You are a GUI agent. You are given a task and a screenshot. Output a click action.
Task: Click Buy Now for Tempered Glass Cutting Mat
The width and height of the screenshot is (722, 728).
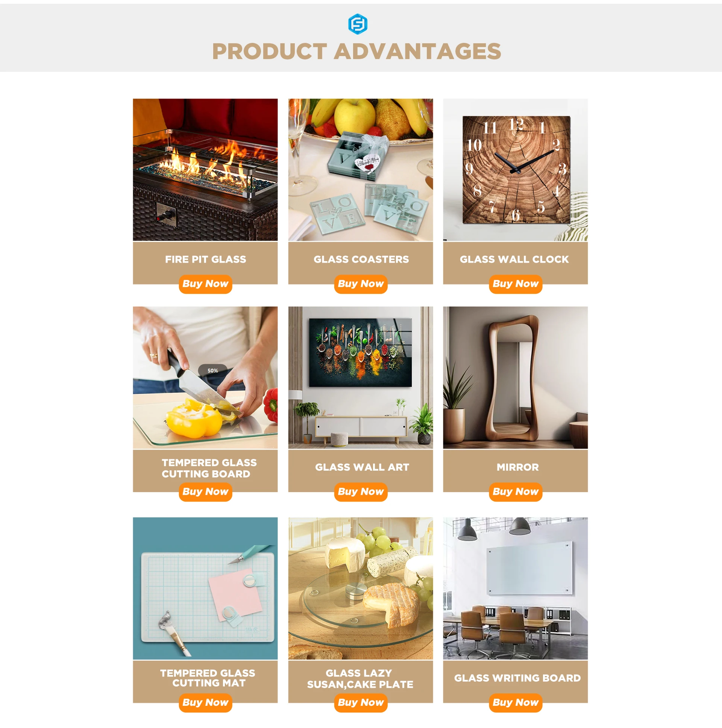tap(205, 703)
